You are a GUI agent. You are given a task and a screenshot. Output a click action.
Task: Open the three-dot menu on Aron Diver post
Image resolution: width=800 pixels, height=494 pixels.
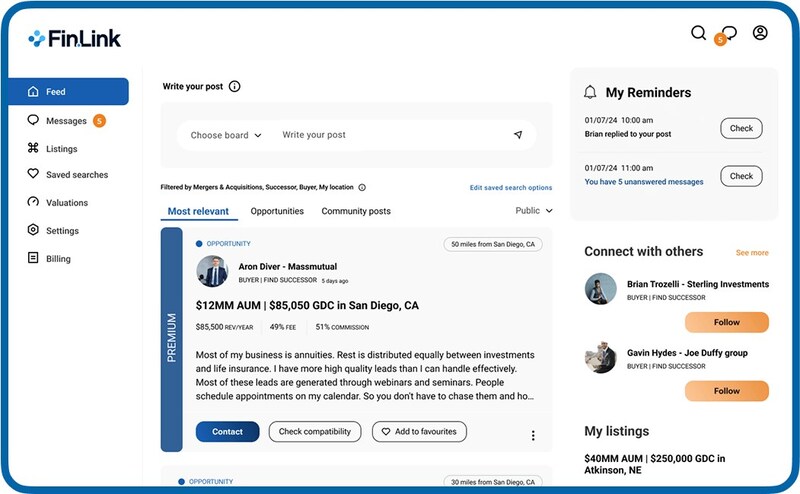point(533,435)
